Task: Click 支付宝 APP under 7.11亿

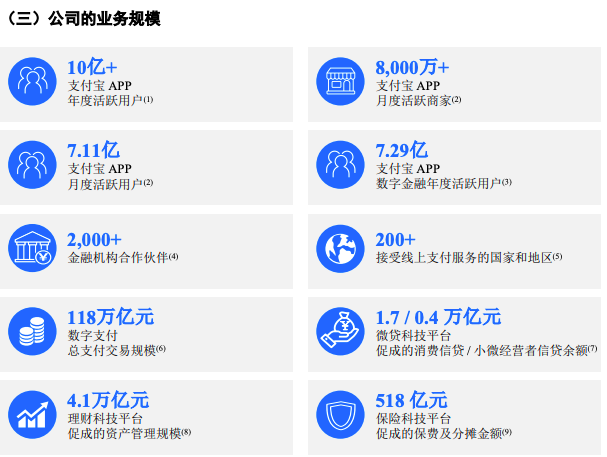Action: pos(100,168)
